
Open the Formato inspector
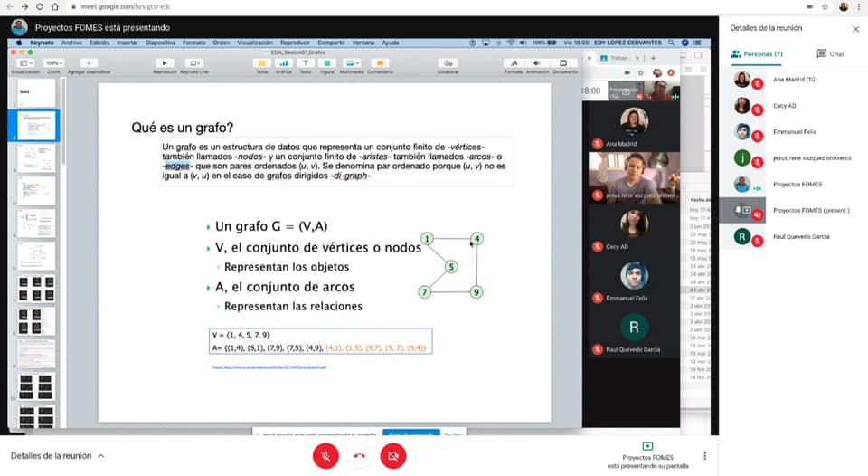(x=514, y=63)
